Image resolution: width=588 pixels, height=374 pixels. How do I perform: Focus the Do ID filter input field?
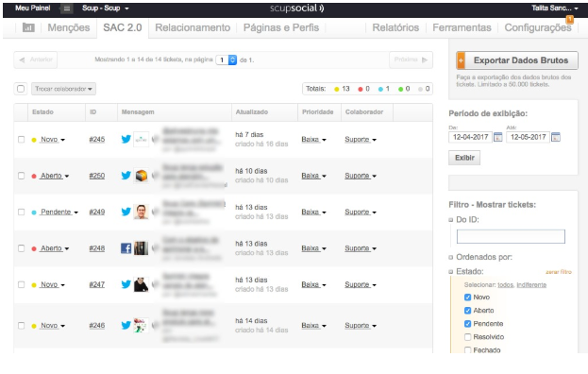[511, 236]
